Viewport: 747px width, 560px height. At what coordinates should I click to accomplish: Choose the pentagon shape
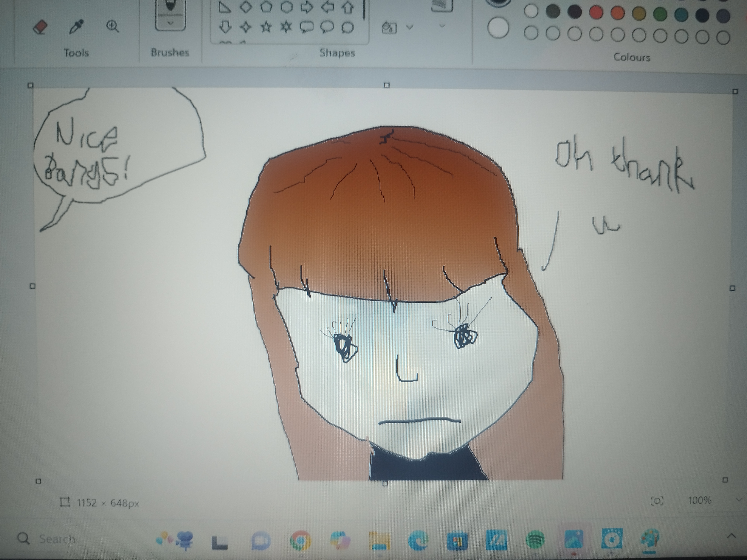click(266, 7)
